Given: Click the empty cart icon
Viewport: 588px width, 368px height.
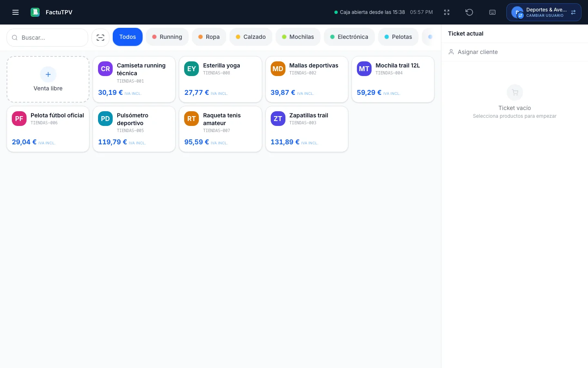Looking at the screenshot, I should point(515,92).
